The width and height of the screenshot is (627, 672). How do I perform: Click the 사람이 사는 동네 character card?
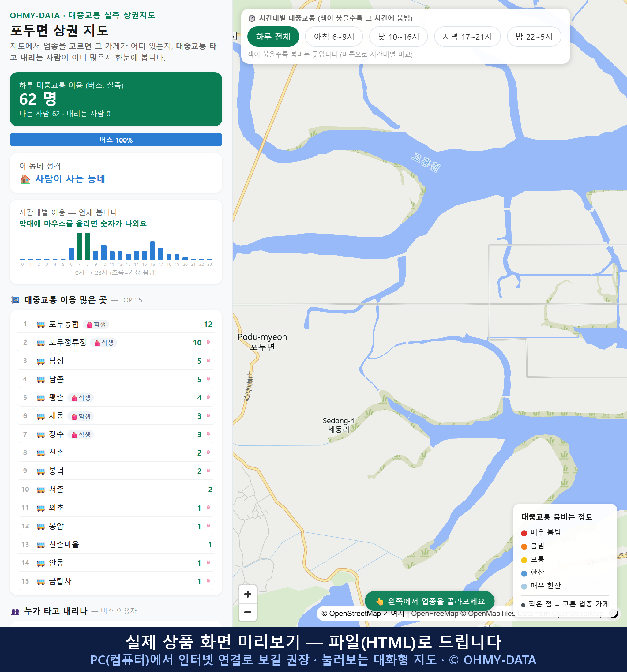pyautogui.click(x=116, y=173)
